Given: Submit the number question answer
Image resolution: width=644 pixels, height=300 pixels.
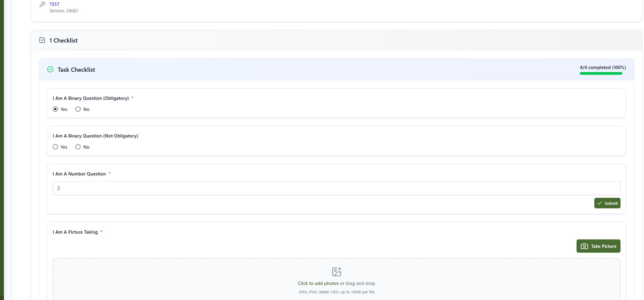Looking at the screenshot, I should pos(607,203).
